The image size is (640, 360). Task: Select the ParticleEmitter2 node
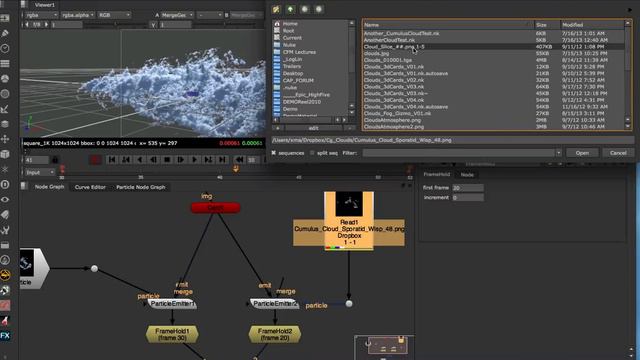[x=274, y=304]
